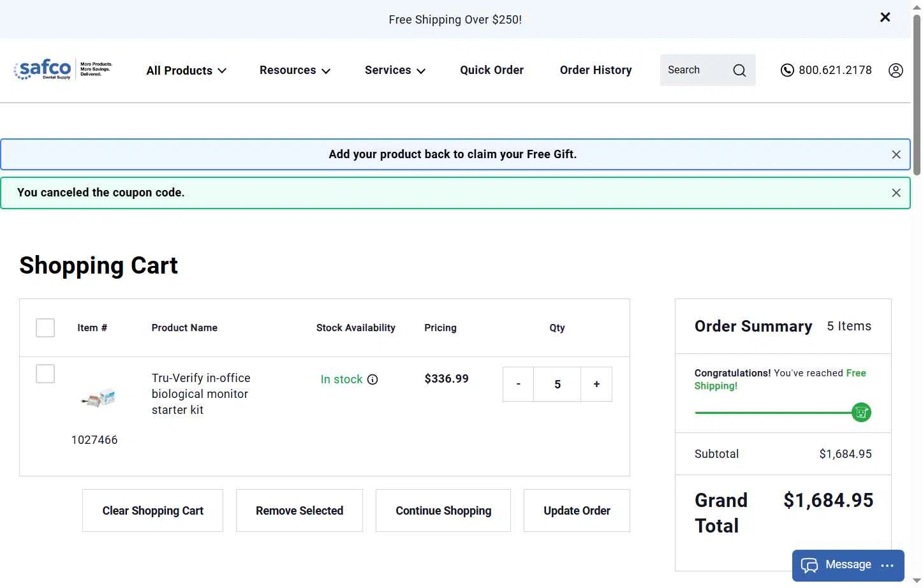The image size is (923, 588).
Task: Click the Subtotal $1,684.95 value
Action: 845,454
